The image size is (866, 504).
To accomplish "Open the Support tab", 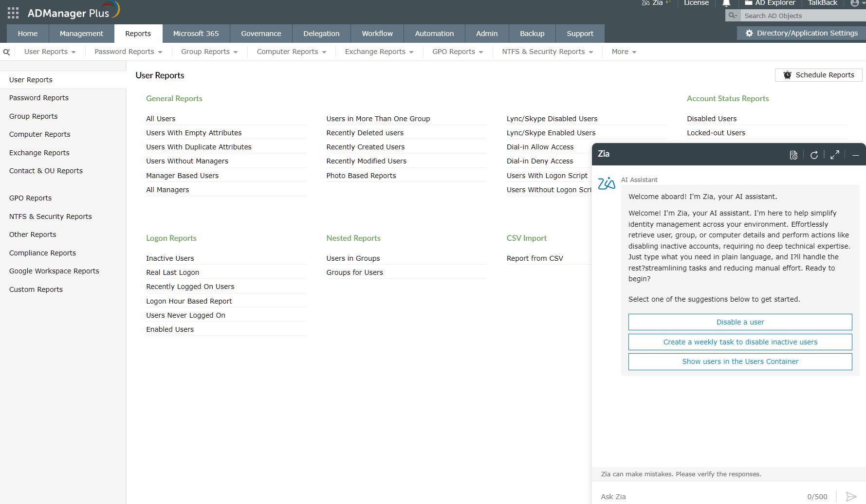I will tap(580, 34).
